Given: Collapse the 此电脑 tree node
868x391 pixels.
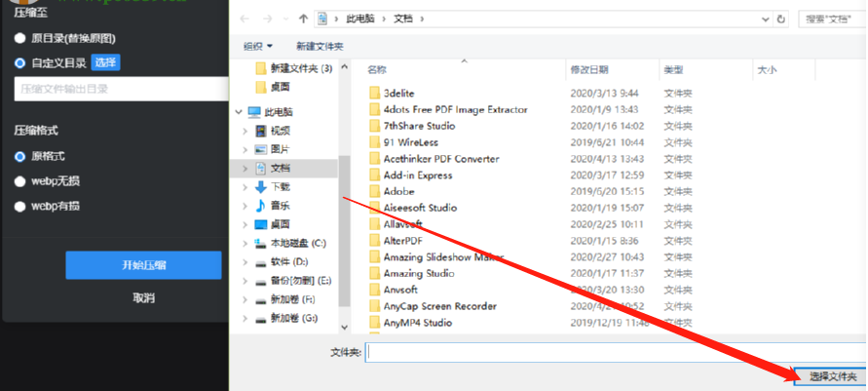Looking at the screenshot, I should (x=239, y=112).
